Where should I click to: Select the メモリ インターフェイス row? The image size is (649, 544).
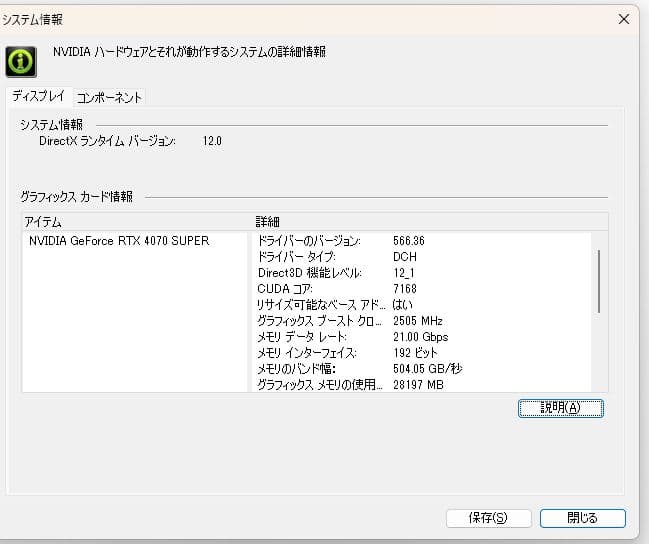point(421,353)
